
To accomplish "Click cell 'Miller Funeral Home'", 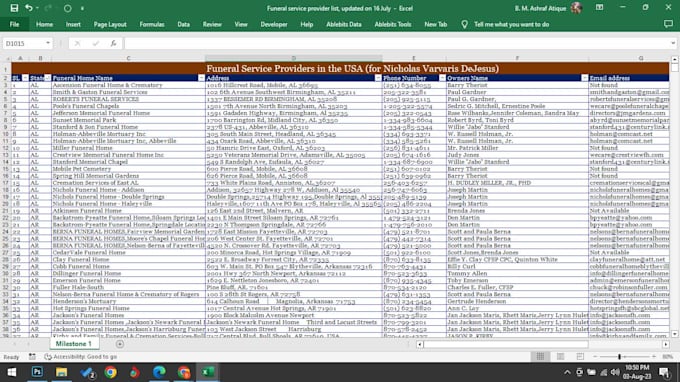I will 128,148.
